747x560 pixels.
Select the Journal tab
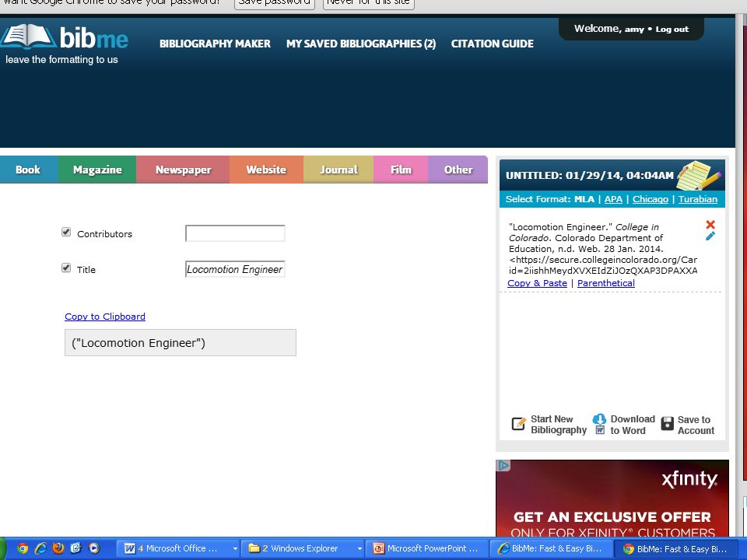338,170
